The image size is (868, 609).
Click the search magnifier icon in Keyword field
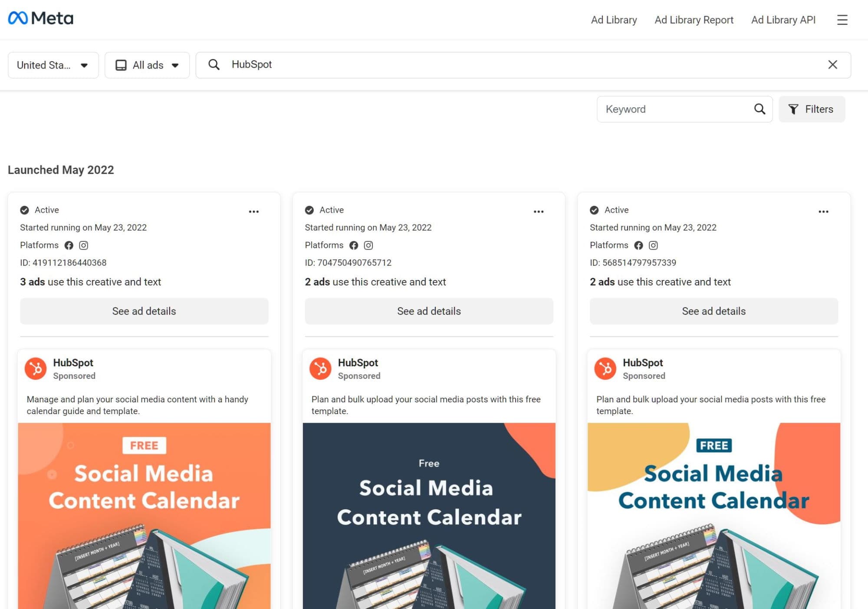[x=759, y=108]
